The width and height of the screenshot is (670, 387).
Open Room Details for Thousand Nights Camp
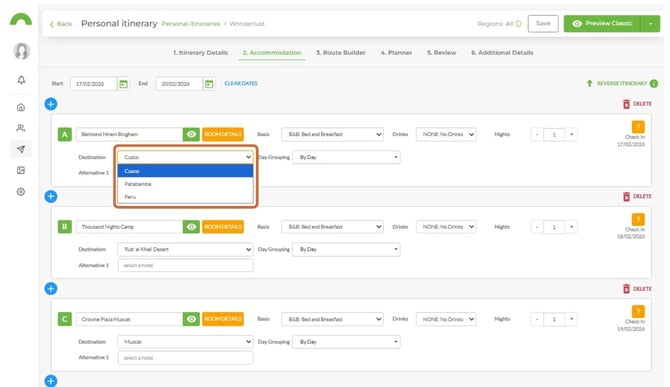point(223,227)
